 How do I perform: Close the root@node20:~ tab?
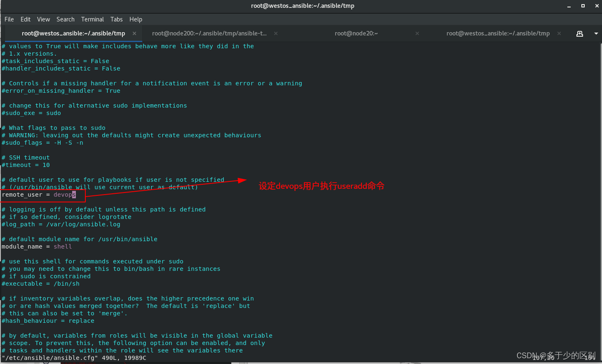[417, 33]
